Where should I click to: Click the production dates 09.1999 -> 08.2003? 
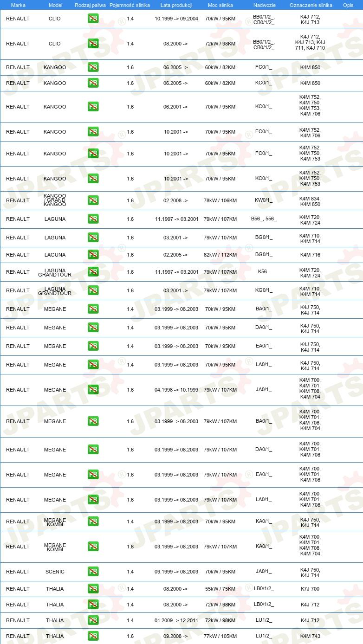(x=176, y=572)
